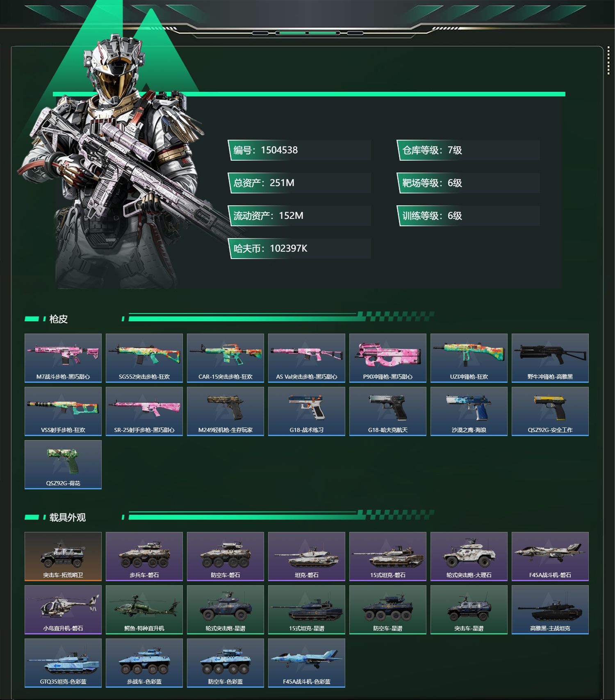Click SG552突击步枪-狂欢 skin thumbnail
615x700 pixels.
click(x=144, y=358)
